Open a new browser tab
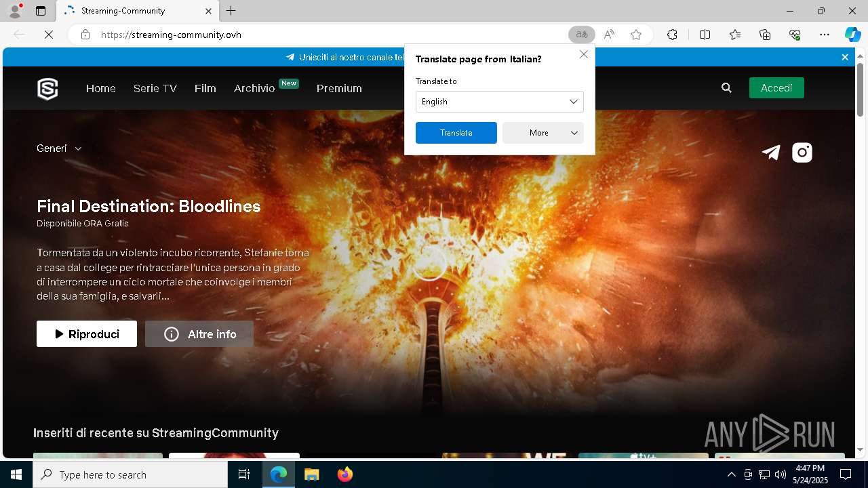 pyautogui.click(x=231, y=11)
